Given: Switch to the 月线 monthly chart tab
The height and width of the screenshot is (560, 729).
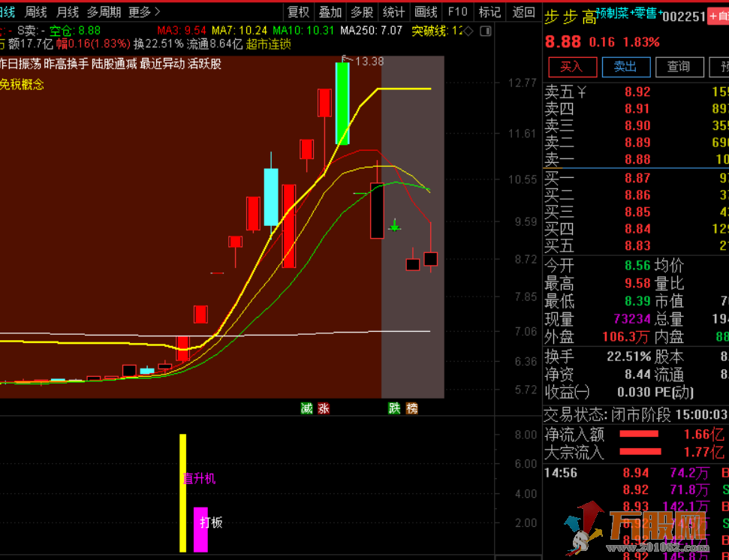Looking at the screenshot, I should tap(68, 11).
